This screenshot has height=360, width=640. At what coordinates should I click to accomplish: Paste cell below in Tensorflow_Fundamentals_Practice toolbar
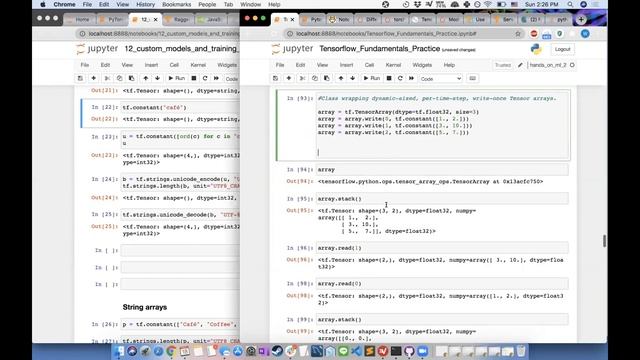click(x=327, y=78)
